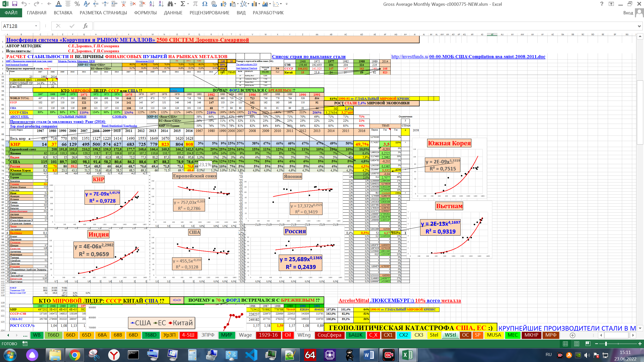Click the hyperlink globe icon
Screen dimensions: 644x362
pyautogui.click(x=214, y=4)
